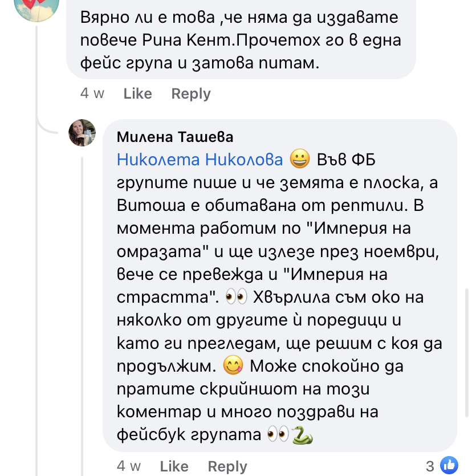This screenshot has height=476, width=472.
Task: Click the snake emoji ending the reply
Action: [x=303, y=436]
